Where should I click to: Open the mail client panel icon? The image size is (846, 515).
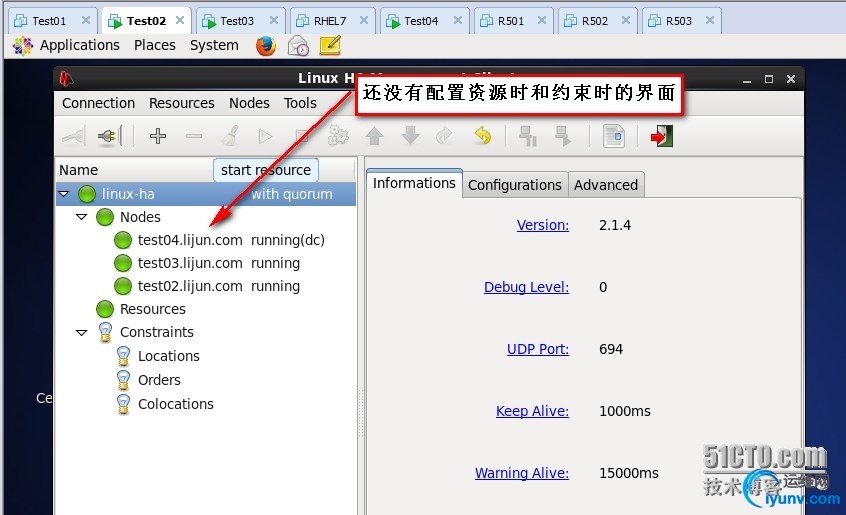pyautogui.click(x=298, y=46)
